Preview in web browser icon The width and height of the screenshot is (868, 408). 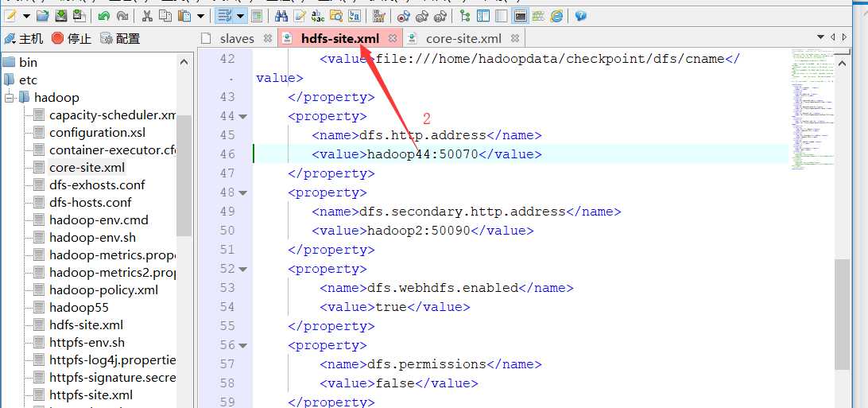coord(556,15)
